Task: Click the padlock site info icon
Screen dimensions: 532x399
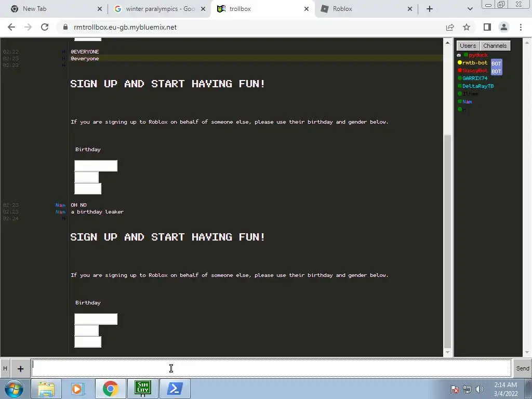Action: (x=65, y=27)
